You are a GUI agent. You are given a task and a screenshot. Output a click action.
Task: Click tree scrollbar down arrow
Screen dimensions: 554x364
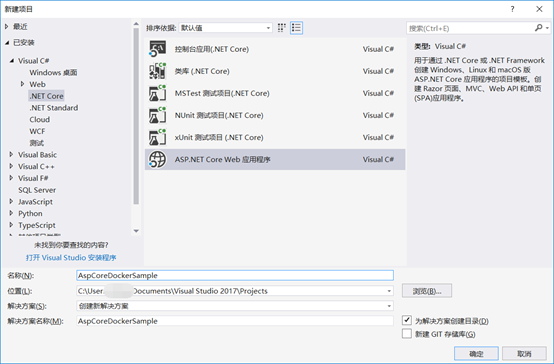[x=136, y=231]
